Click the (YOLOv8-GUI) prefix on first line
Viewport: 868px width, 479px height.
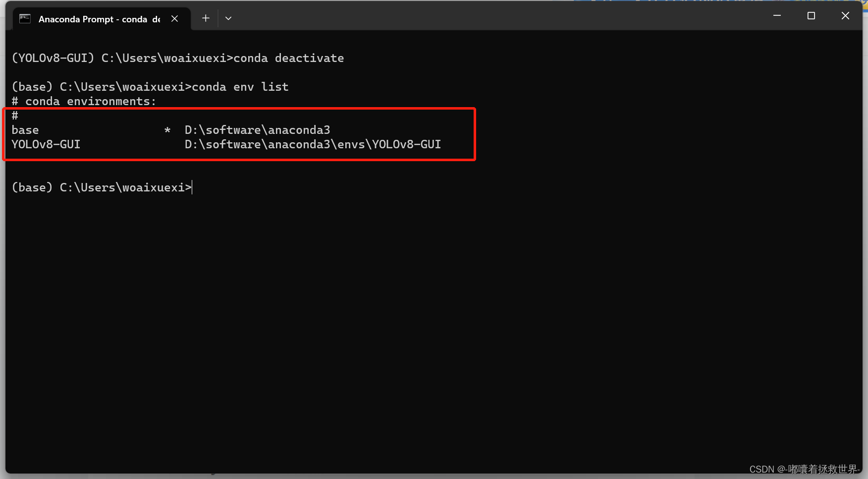pyautogui.click(x=53, y=58)
